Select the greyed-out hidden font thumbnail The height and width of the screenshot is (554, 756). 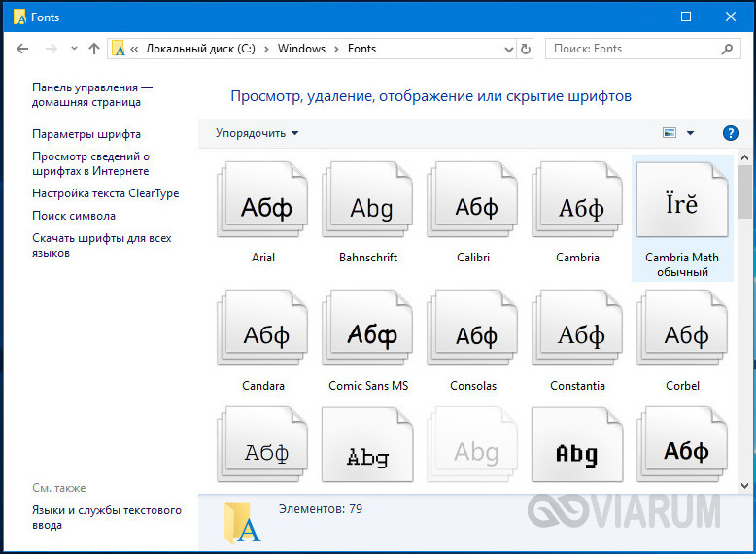[472, 444]
